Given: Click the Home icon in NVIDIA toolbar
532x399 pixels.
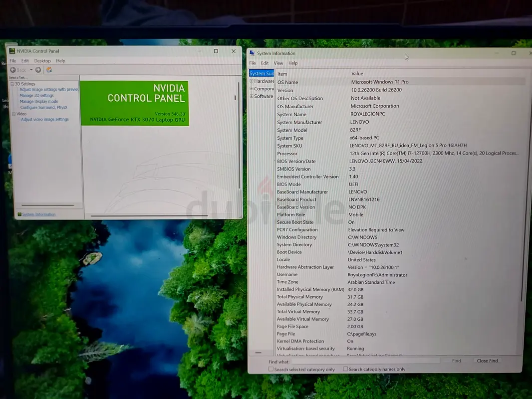Looking at the screenshot, I should pyautogui.click(x=49, y=70).
